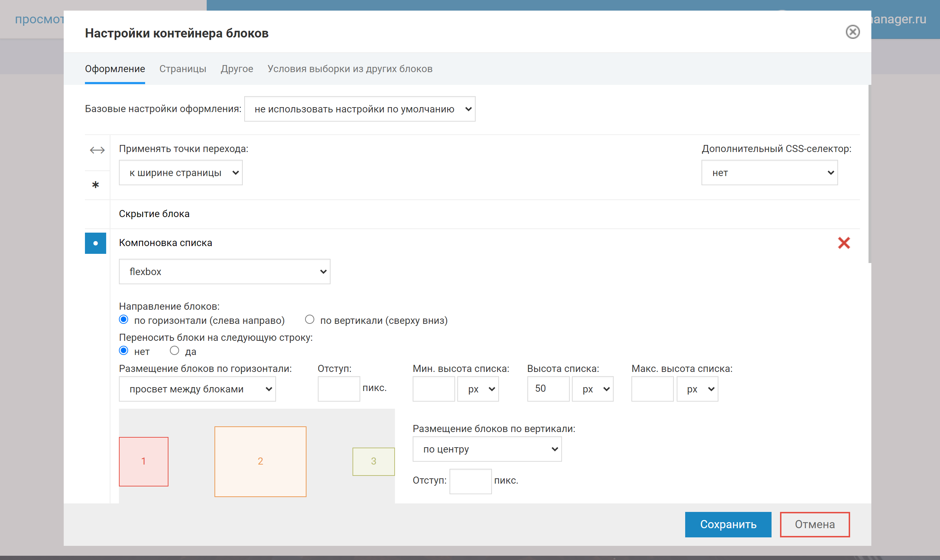Click preview block number 1
940x560 pixels.
[143, 461]
